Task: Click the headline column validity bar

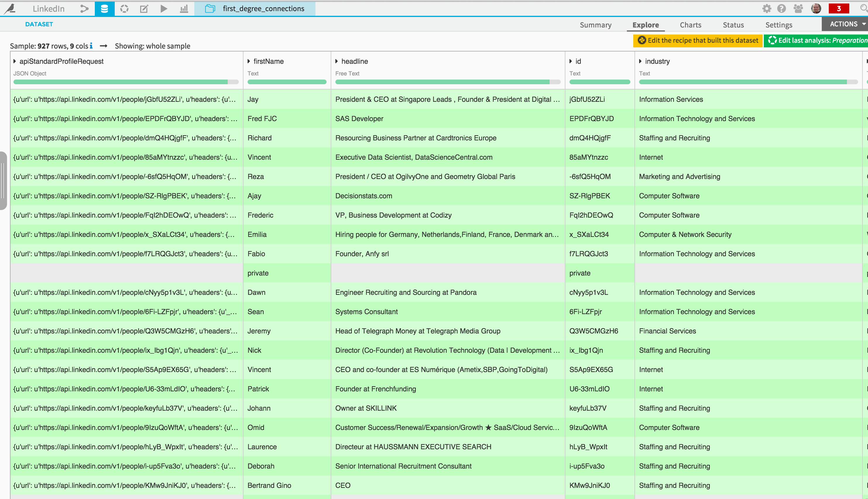Action: coord(448,82)
